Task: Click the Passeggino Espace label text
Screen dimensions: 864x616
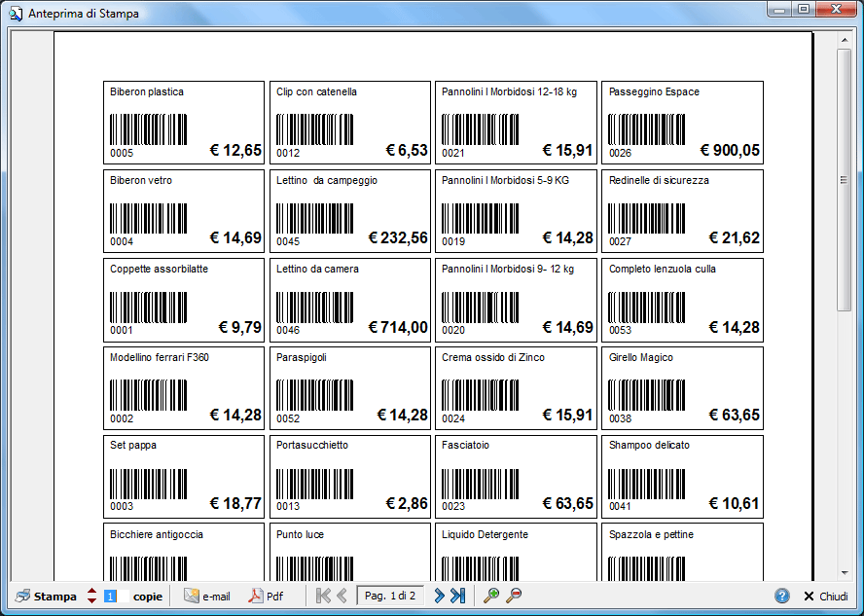Action: coord(654,92)
